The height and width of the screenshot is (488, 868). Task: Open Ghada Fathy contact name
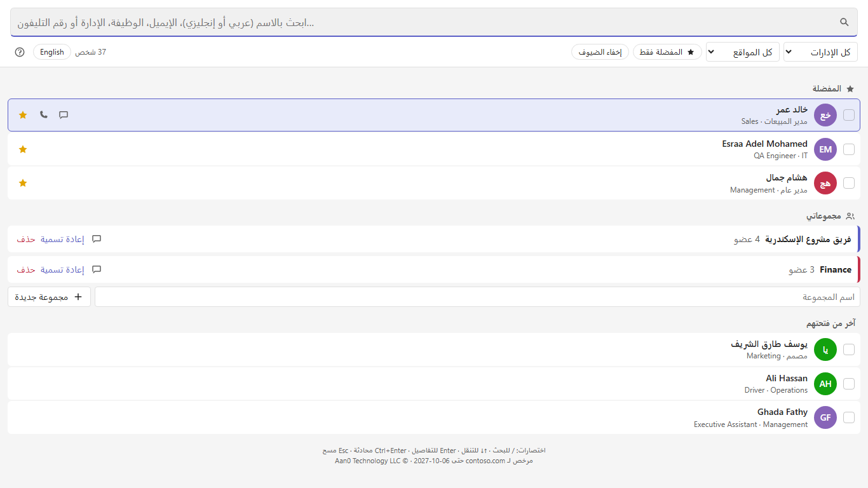coord(782,412)
